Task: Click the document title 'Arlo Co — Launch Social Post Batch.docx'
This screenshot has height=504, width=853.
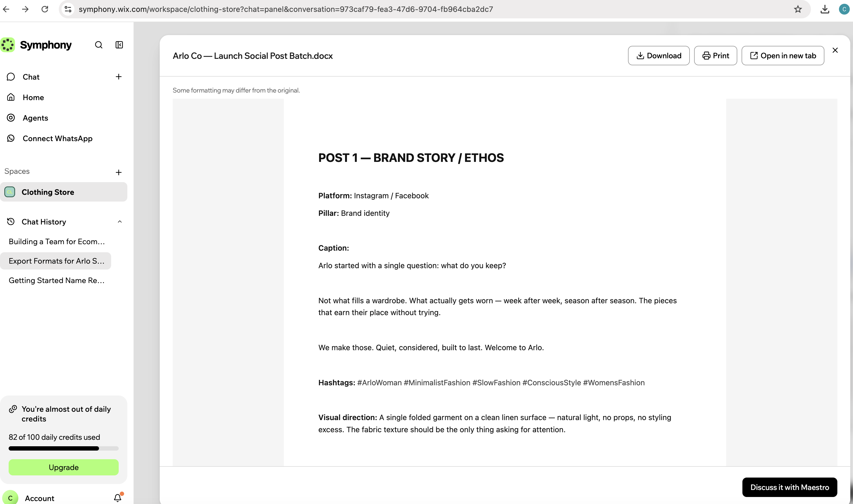Action: [x=253, y=56]
